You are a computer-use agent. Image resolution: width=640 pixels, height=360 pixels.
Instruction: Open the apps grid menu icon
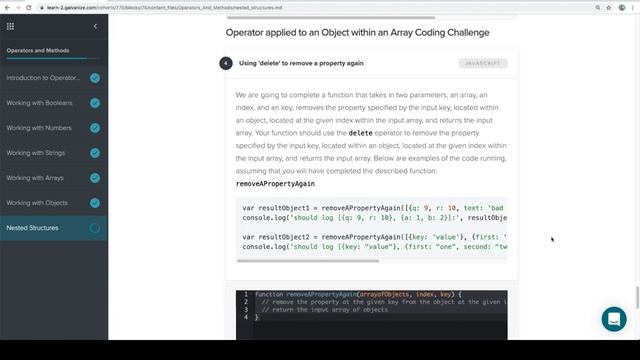coord(10,27)
